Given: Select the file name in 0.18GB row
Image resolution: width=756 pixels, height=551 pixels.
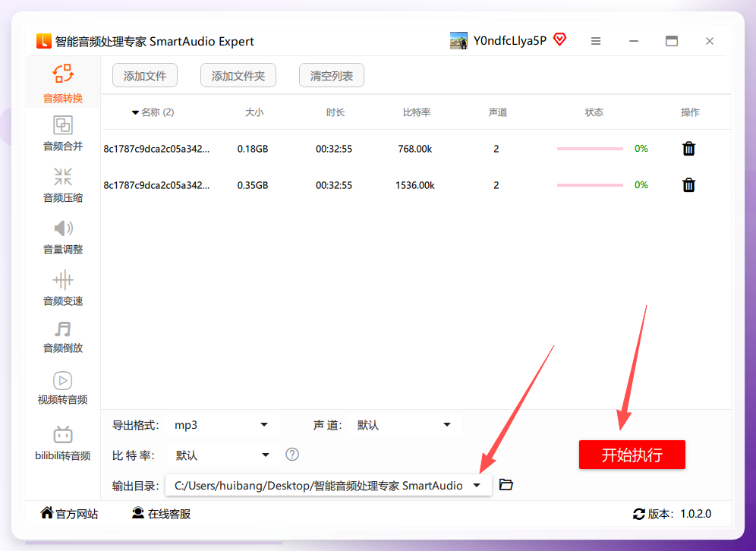Looking at the screenshot, I should (x=156, y=149).
